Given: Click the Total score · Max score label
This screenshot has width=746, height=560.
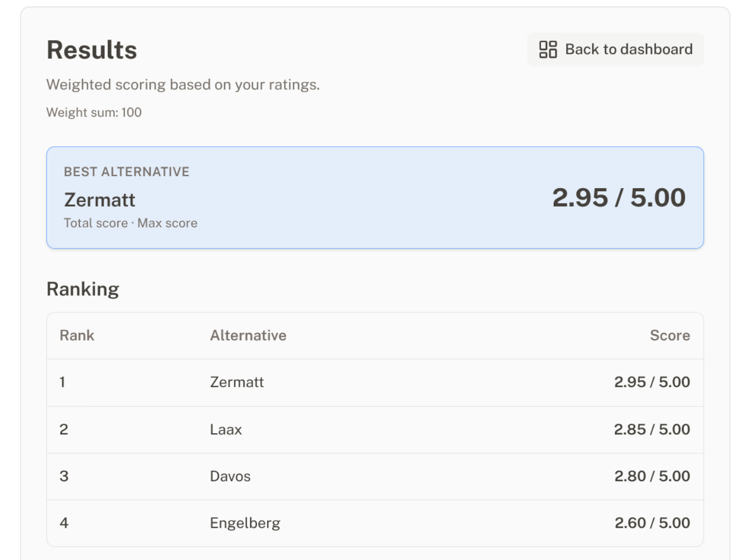Looking at the screenshot, I should (x=130, y=223).
